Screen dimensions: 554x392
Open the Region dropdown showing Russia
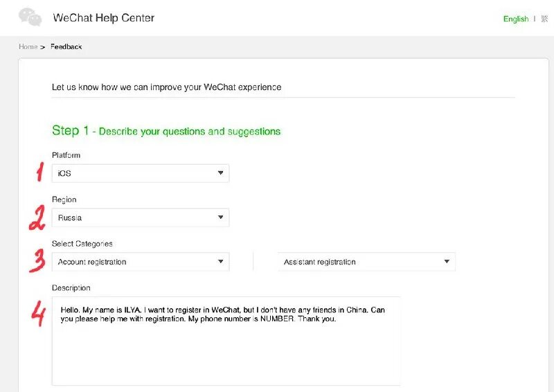click(141, 217)
